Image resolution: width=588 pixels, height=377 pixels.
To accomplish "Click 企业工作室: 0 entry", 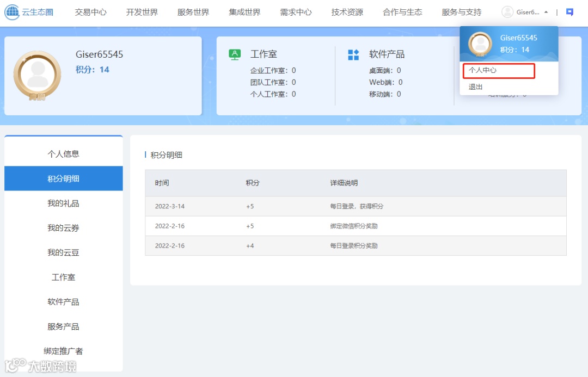I will pos(273,71).
